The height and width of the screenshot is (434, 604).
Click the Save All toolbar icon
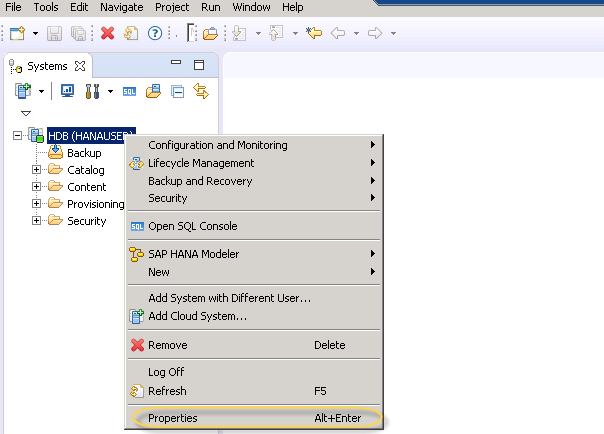coord(79,34)
